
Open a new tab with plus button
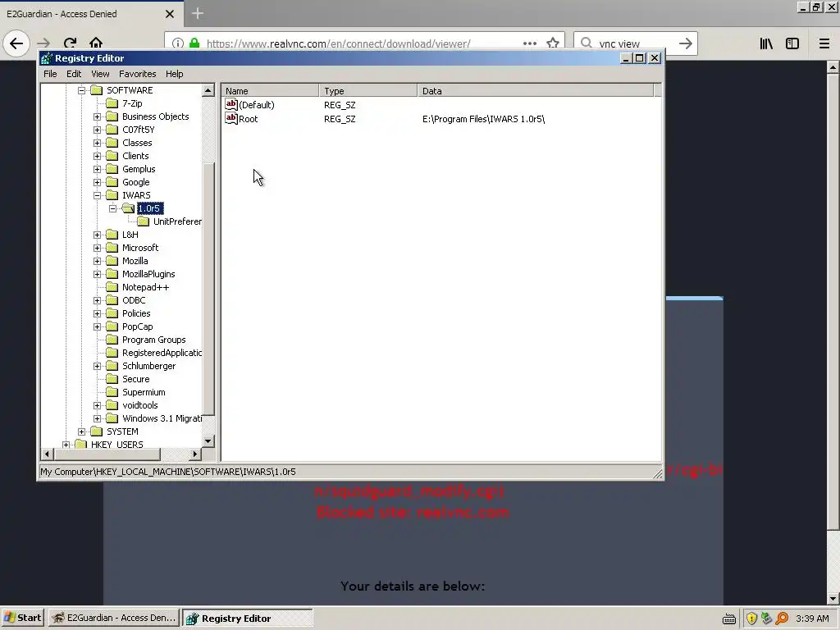(197, 13)
